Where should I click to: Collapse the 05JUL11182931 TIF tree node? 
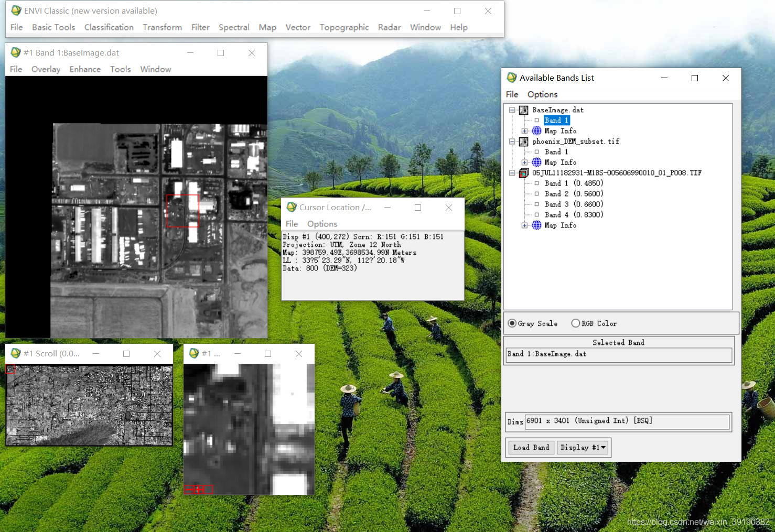[512, 173]
